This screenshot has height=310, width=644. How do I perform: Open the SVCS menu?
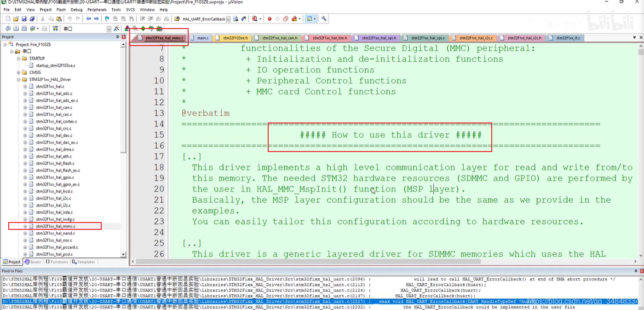click(130, 9)
